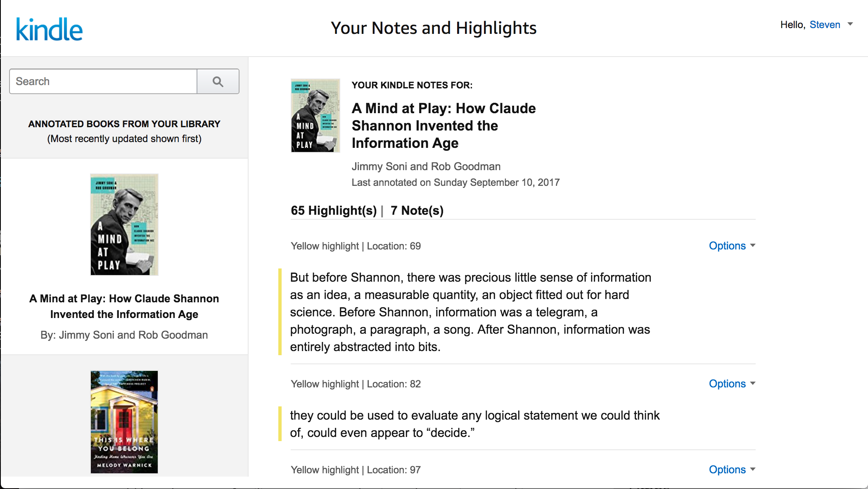
Task: Click the highlighted text starting 'But before Shannon'
Action: 470,312
